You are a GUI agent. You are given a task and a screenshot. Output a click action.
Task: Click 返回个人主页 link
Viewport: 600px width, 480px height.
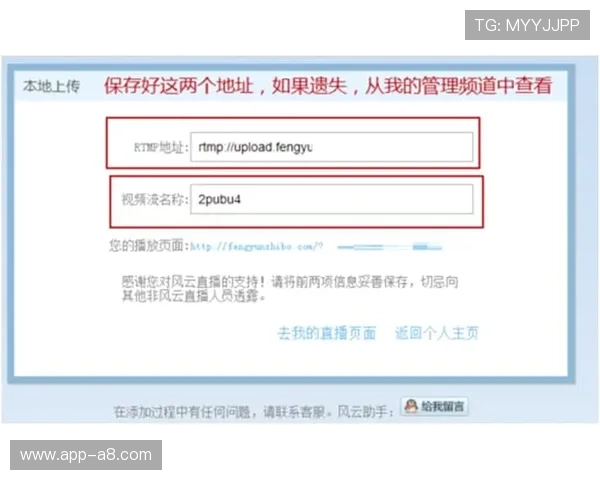coord(437,333)
